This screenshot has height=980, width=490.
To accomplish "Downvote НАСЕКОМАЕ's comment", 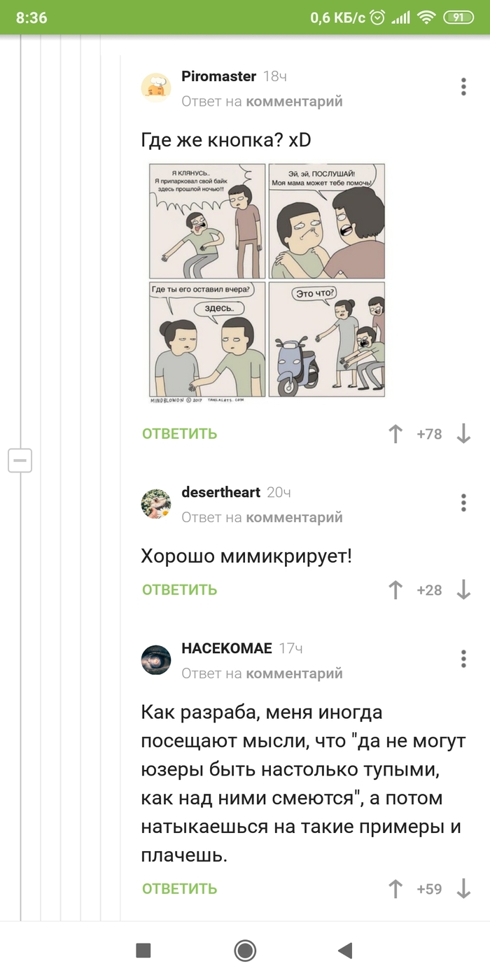I will 463,889.
